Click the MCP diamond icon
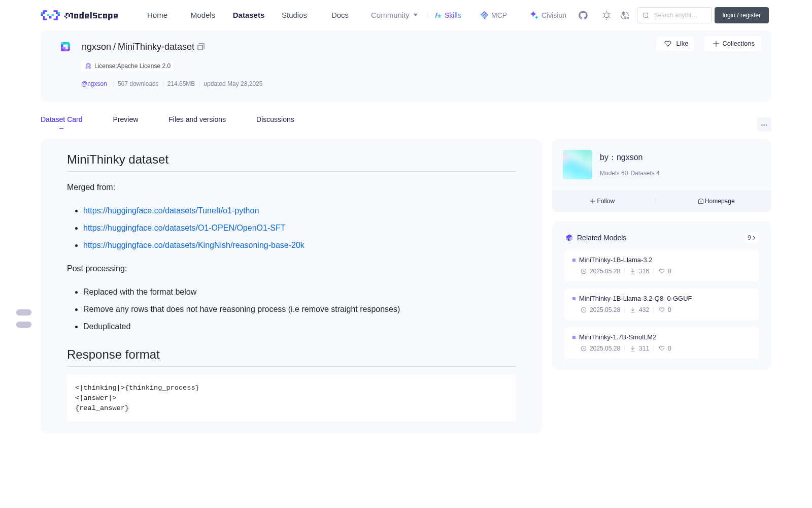The image size is (812, 508). 484,15
